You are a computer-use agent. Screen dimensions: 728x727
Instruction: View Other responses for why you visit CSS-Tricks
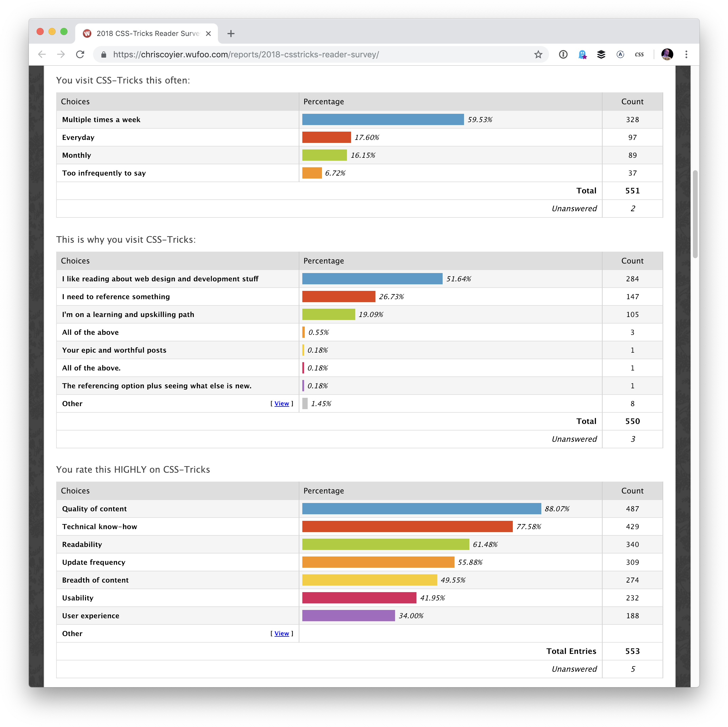[282, 403]
